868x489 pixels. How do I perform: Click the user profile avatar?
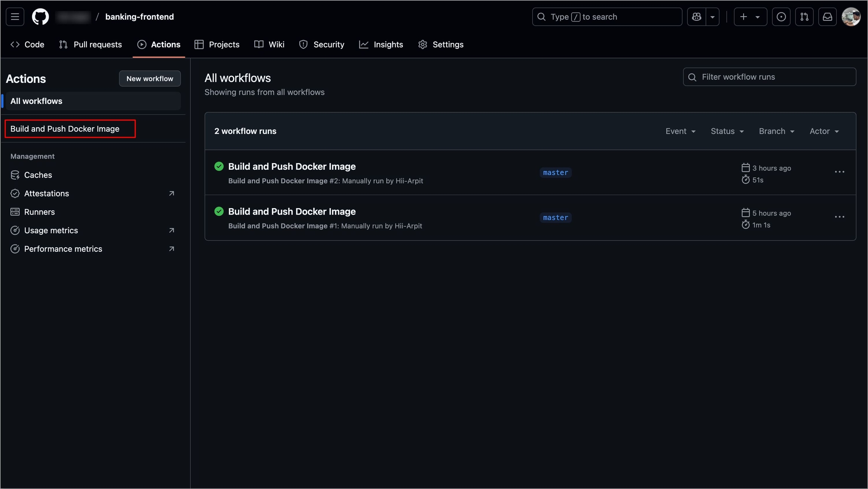point(851,17)
